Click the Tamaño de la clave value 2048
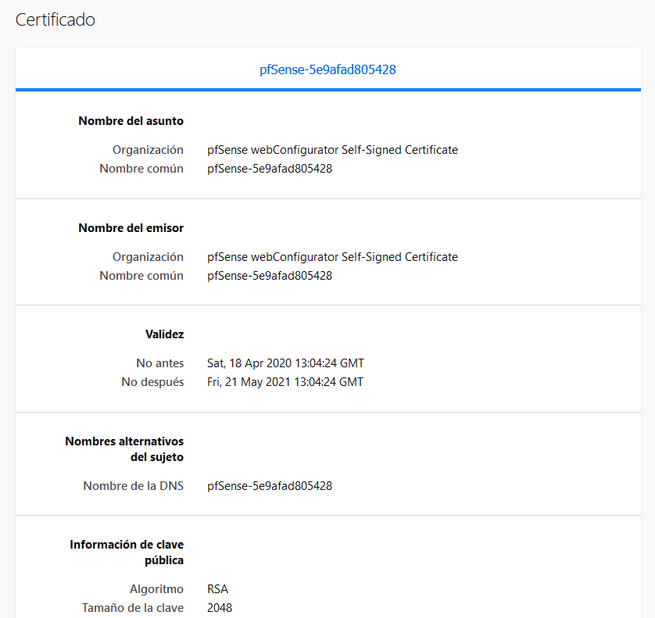The width and height of the screenshot is (655, 618). point(220,608)
